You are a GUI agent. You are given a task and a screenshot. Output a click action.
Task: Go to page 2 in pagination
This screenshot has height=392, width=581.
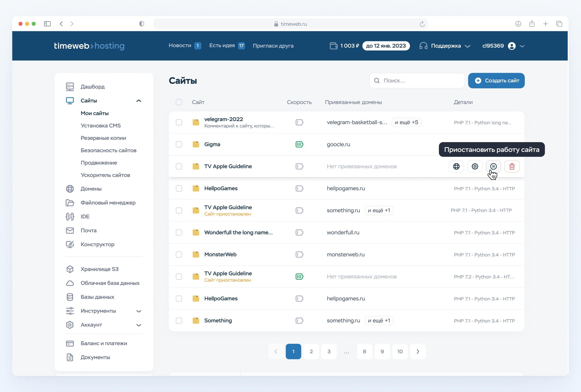[311, 351]
